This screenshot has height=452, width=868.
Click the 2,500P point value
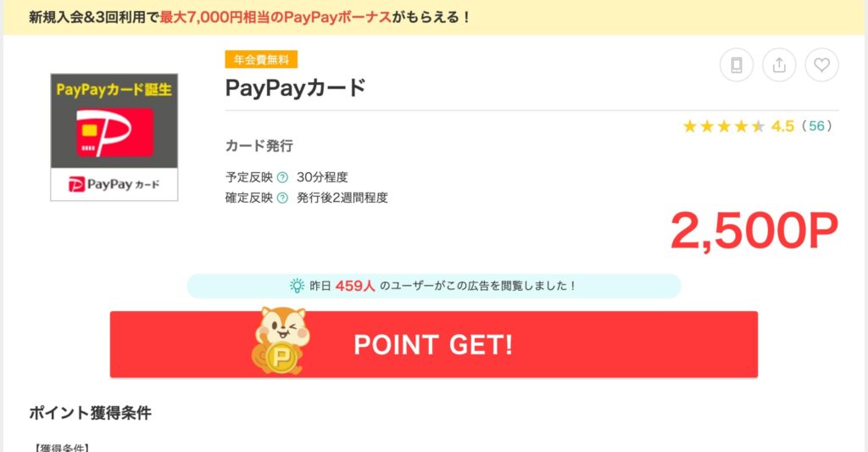(754, 231)
